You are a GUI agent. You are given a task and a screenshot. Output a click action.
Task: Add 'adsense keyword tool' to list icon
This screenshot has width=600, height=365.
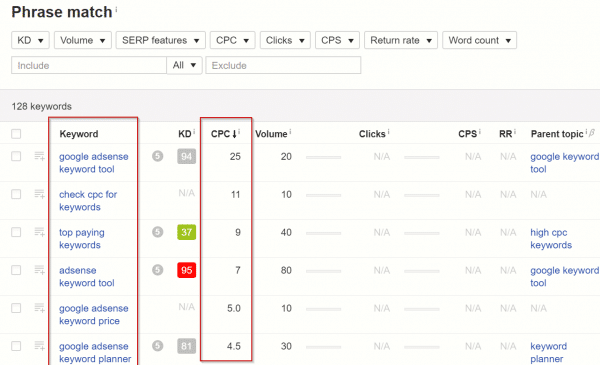[39, 270]
